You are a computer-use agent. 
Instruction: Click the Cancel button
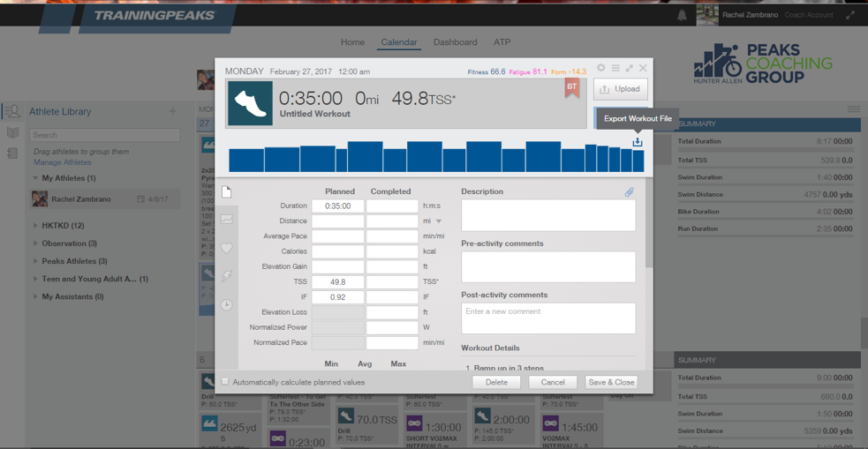coord(553,382)
